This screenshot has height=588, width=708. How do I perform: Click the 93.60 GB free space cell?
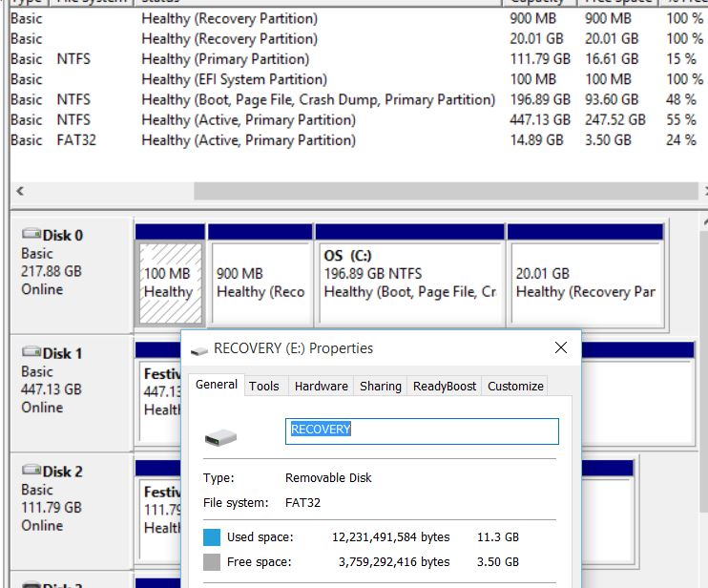click(x=612, y=99)
